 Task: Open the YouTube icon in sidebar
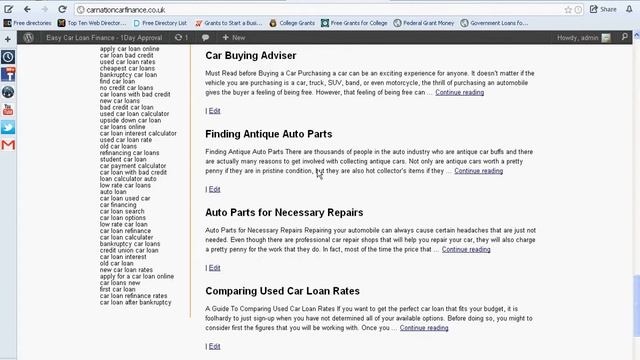point(8,109)
